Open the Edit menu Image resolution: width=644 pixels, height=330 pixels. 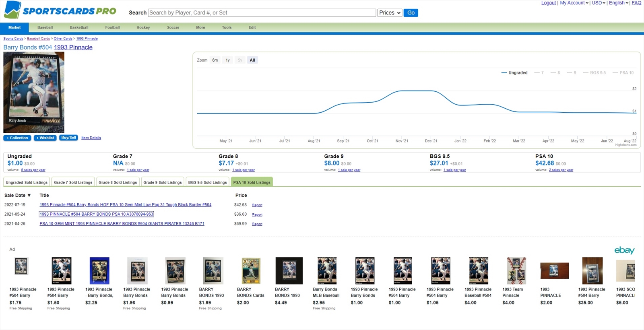252,28
